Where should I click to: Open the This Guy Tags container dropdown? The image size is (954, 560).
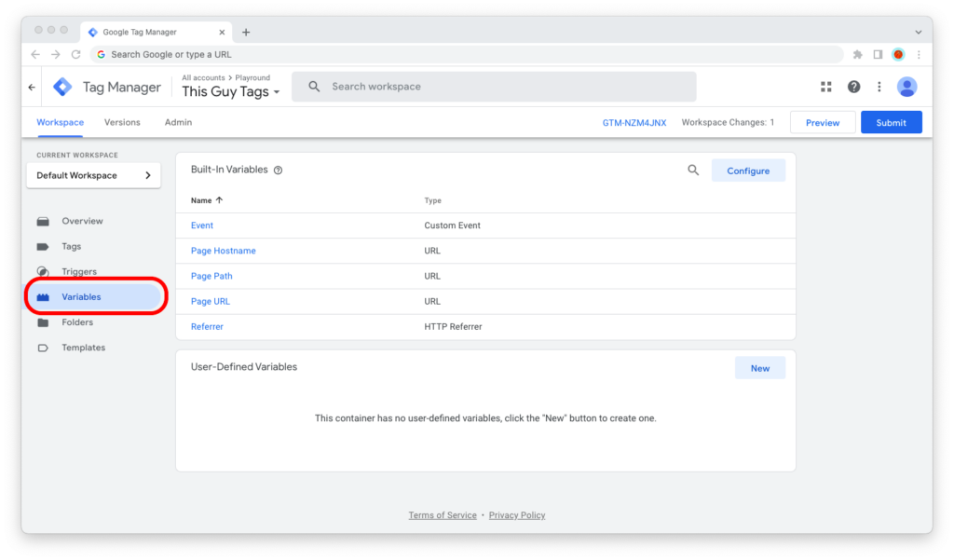coord(231,92)
